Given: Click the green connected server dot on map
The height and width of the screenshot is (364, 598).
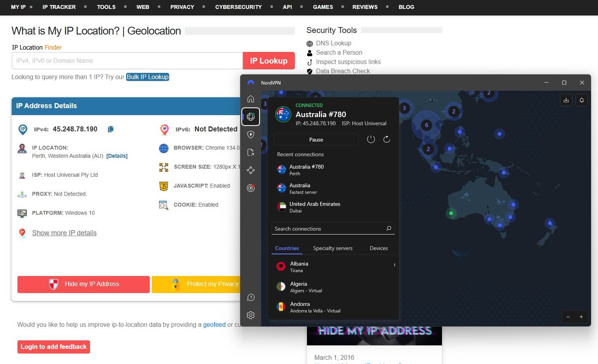Looking at the screenshot, I should click(451, 213).
